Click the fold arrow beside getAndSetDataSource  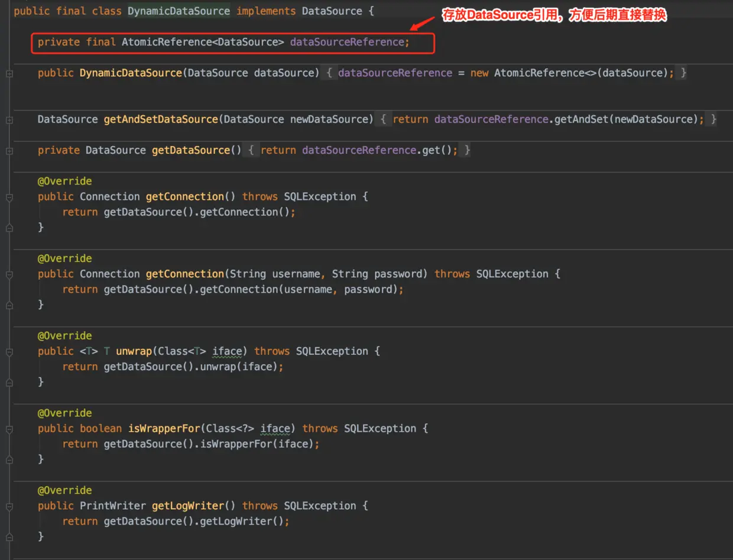(x=8, y=119)
